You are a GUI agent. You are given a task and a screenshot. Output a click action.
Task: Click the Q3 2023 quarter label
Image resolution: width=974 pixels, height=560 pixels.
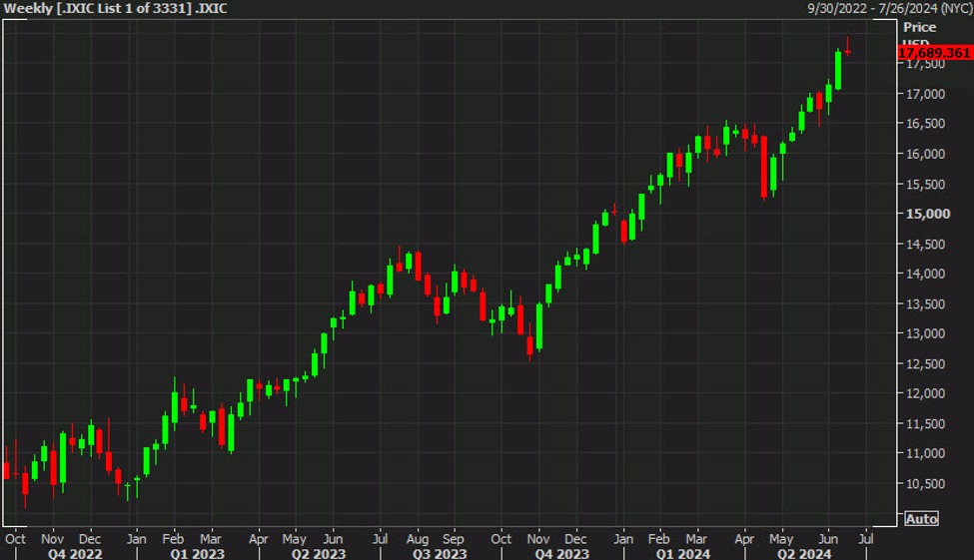pyautogui.click(x=440, y=553)
